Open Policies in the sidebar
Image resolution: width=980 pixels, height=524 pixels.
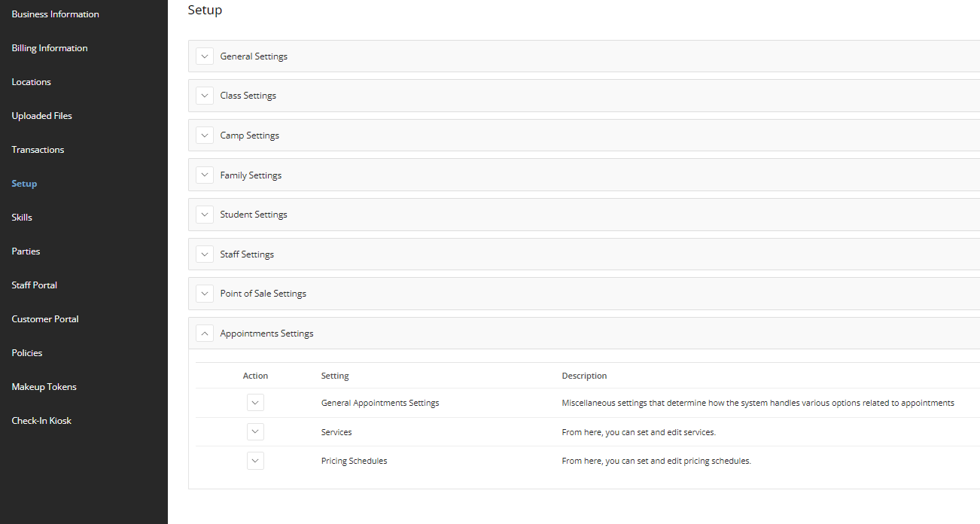(27, 353)
